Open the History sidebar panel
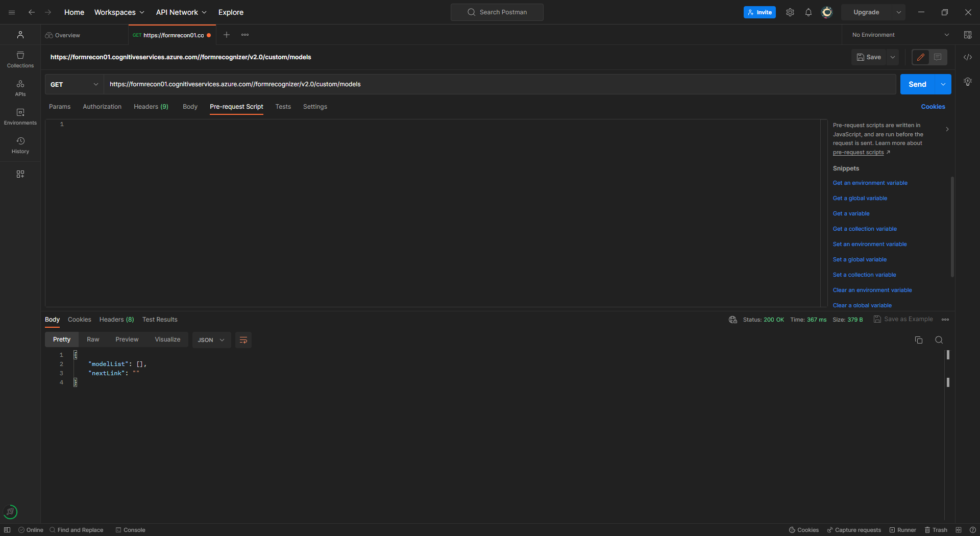 pos(20,145)
